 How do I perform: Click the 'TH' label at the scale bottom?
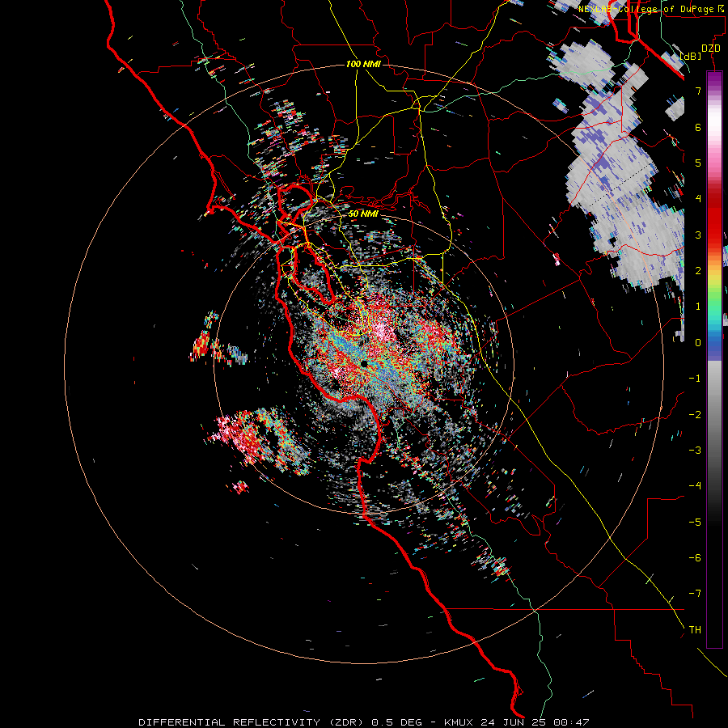pyautogui.click(x=695, y=630)
